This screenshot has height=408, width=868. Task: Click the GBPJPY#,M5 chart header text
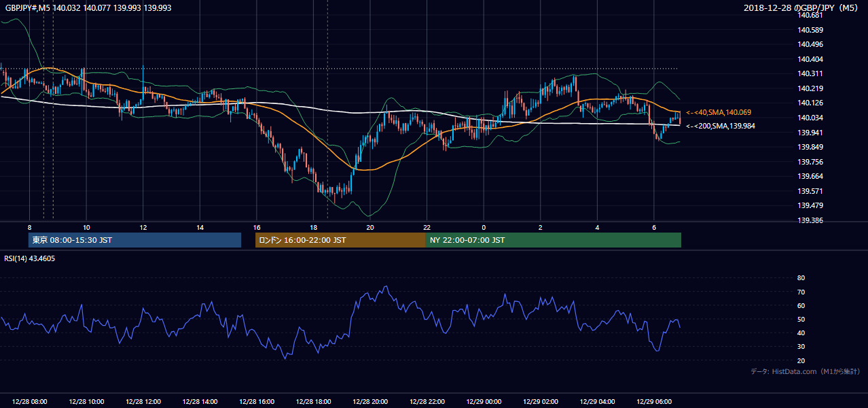point(88,7)
